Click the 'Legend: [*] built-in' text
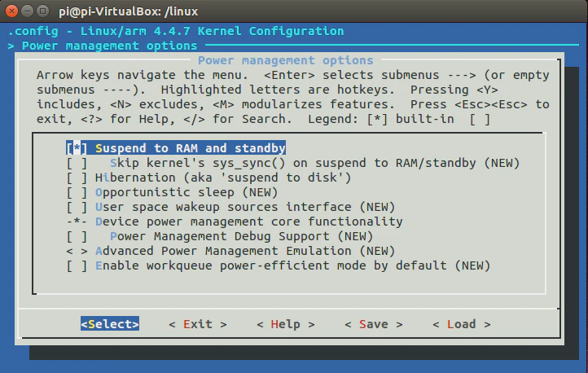Viewport: 588px width, 373px height. click(381, 119)
